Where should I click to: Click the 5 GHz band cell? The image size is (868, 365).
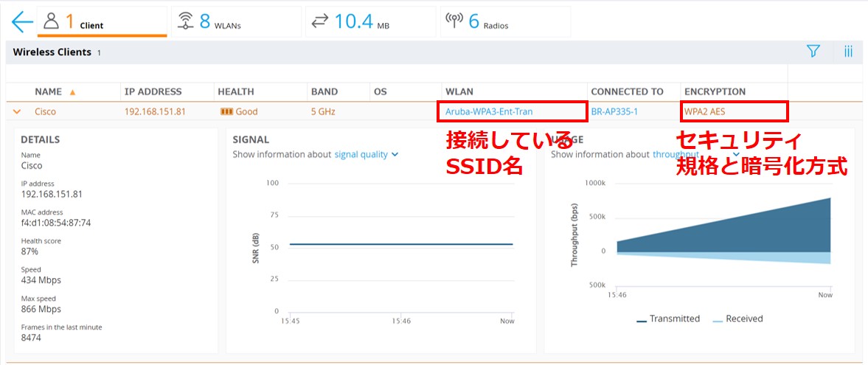pyautogui.click(x=323, y=112)
